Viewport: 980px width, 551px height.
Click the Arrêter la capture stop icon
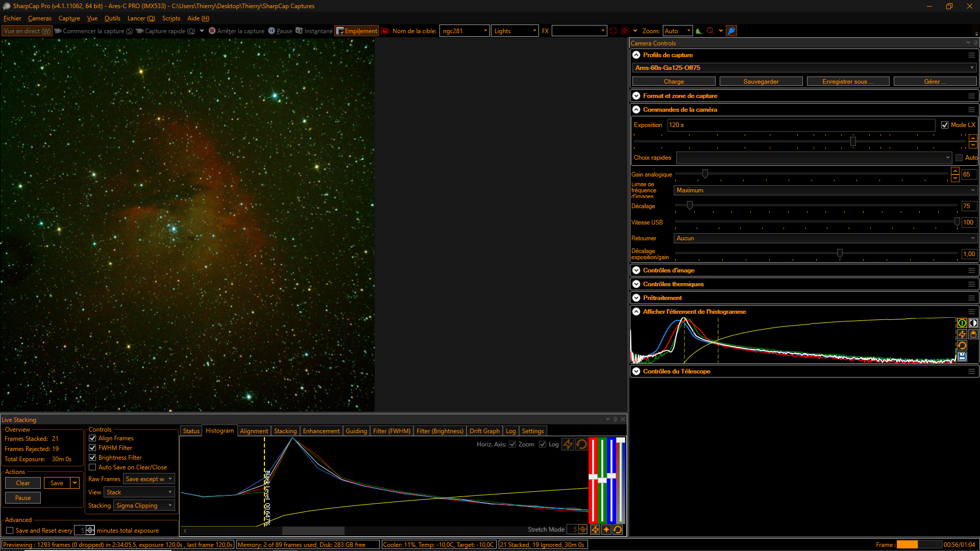(212, 31)
